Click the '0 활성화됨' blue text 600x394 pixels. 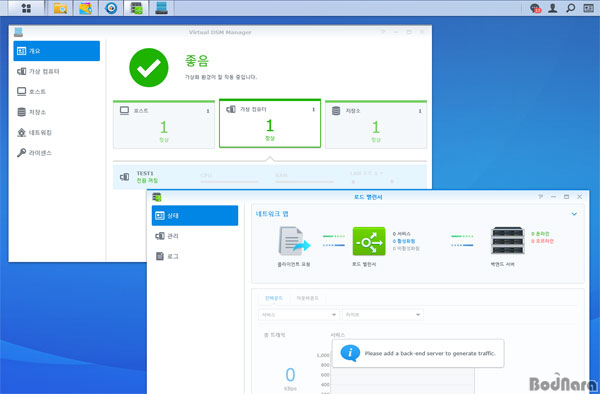tap(404, 241)
